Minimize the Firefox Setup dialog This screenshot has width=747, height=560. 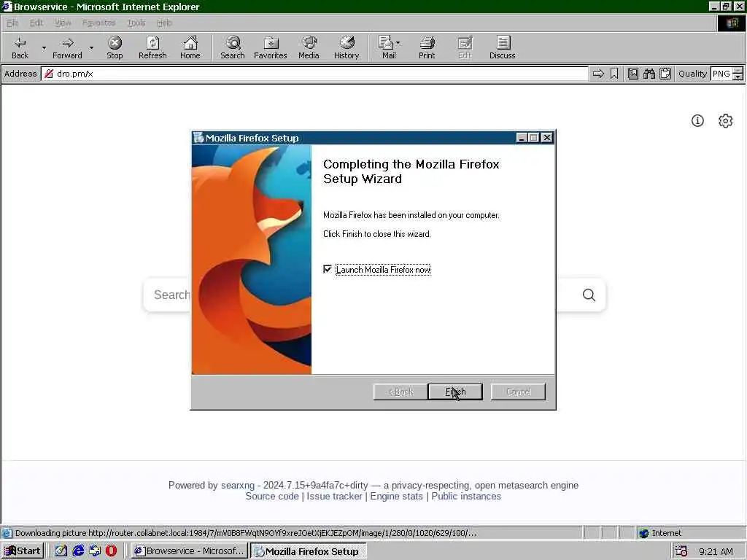(x=521, y=138)
